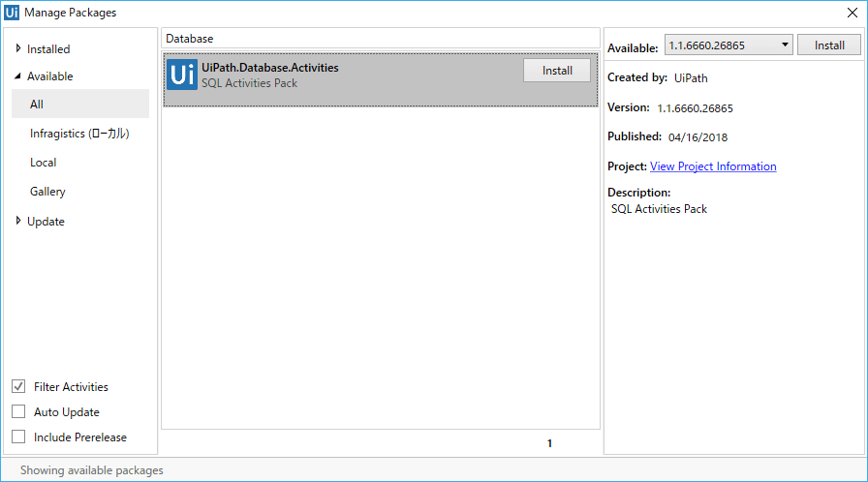Toggle the Auto Update checkbox
This screenshot has width=868, height=482.
tap(18, 411)
